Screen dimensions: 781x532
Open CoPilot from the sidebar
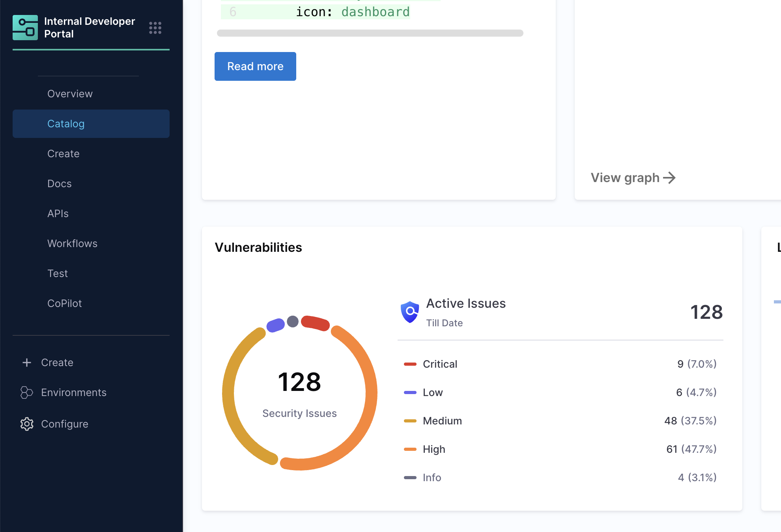tap(65, 303)
